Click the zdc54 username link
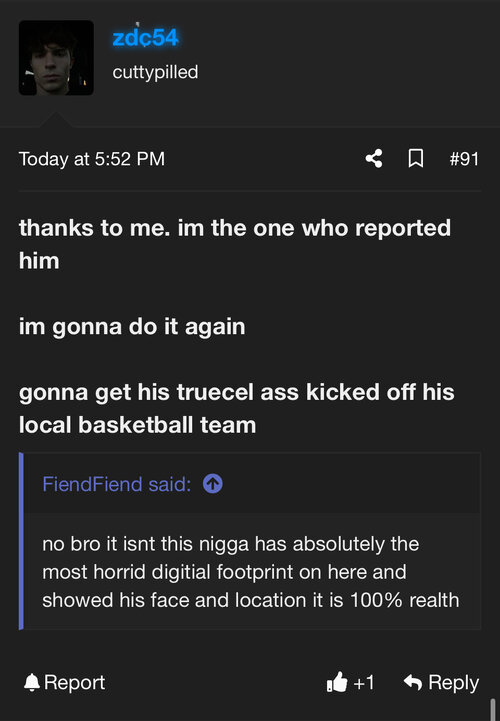This screenshot has width=500, height=721. coord(145,38)
